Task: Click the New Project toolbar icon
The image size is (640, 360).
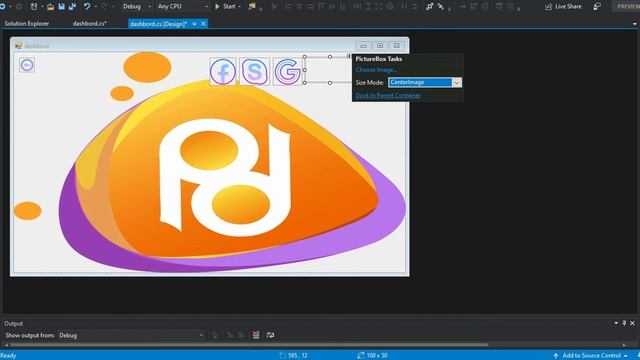Action: coord(34,7)
